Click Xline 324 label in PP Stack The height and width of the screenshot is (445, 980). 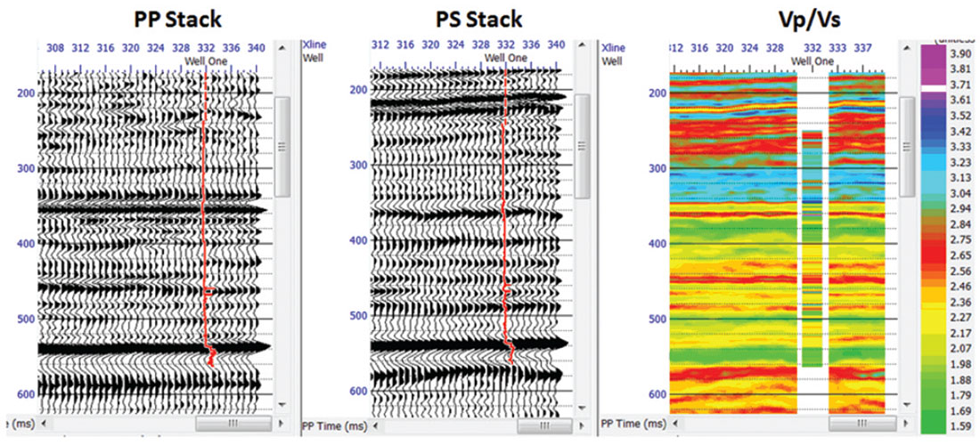(156, 47)
